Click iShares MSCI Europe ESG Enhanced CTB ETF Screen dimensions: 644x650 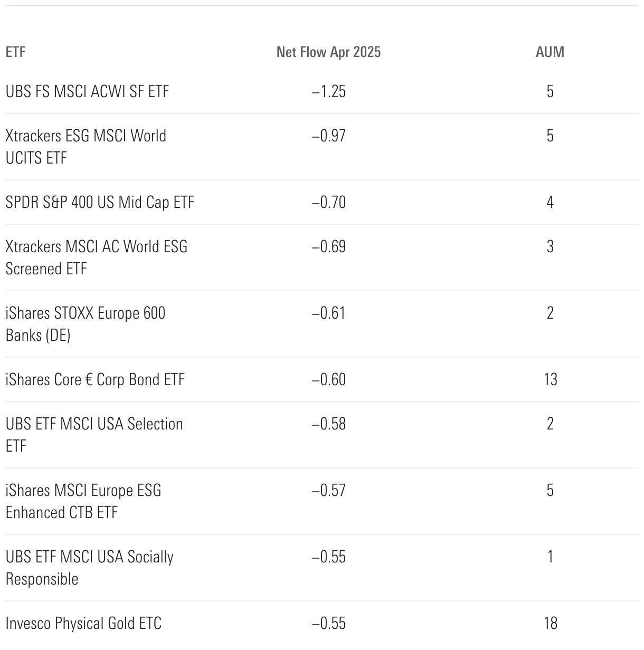coord(83,501)
